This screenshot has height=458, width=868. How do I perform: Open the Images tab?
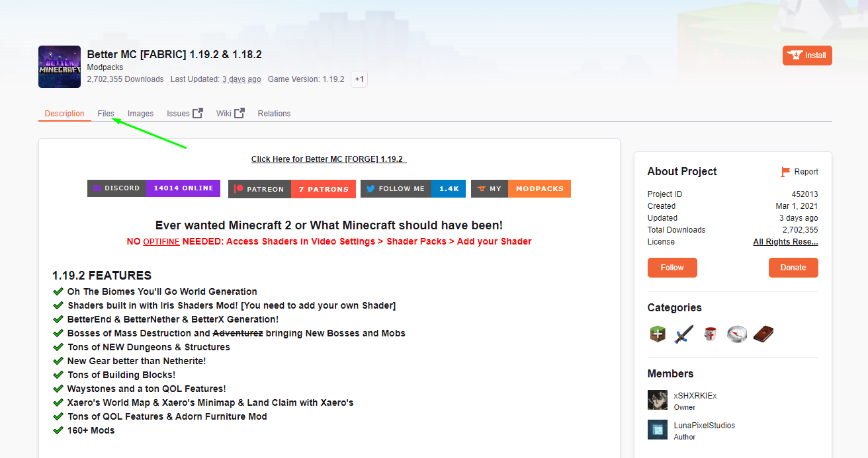click(x=140, y=113)
